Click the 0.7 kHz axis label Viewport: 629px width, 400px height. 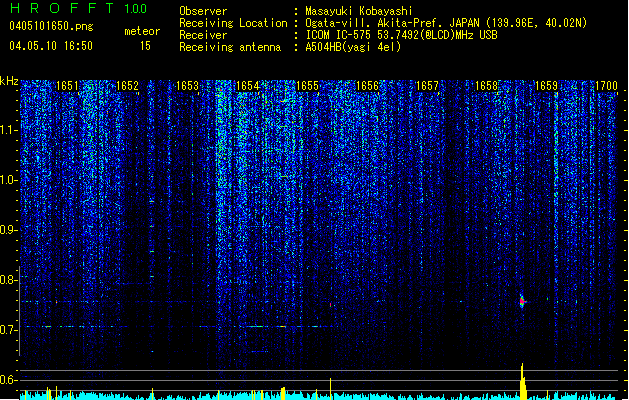[x=9, y=330]
